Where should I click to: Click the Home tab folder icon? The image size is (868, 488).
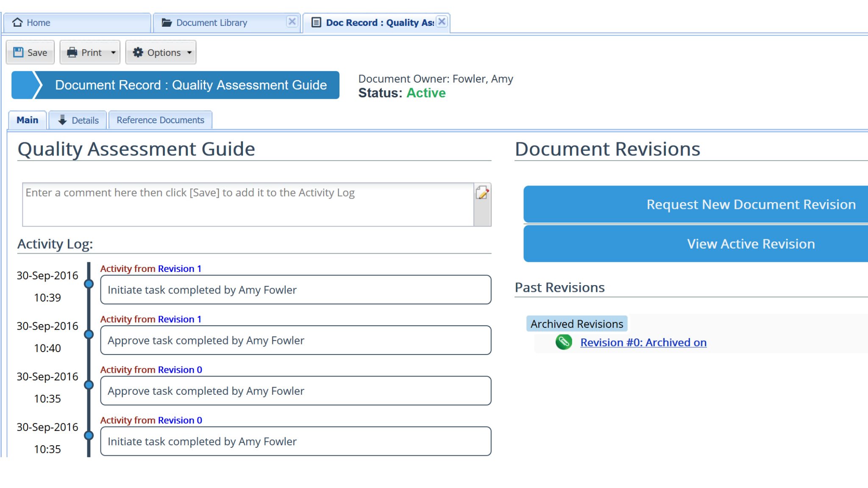pos(17,22)
